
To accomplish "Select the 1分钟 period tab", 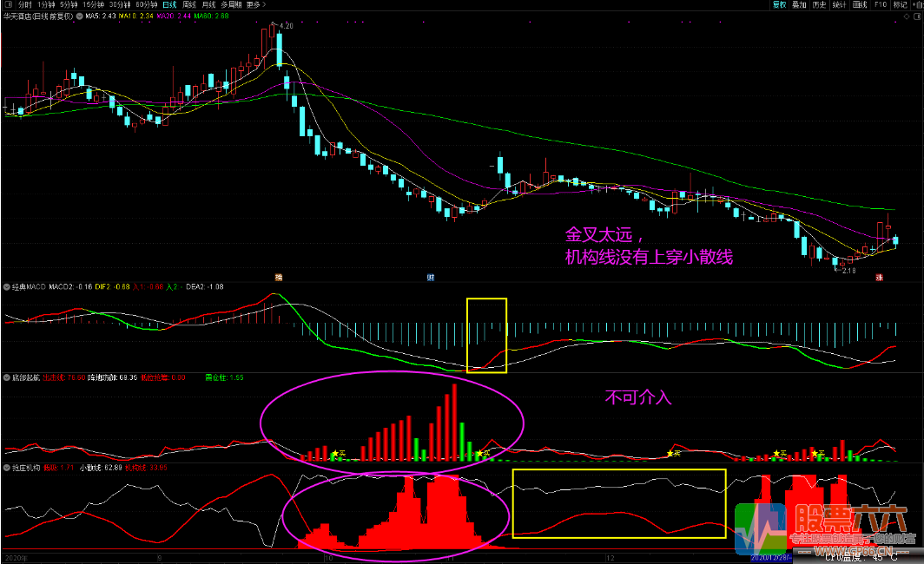I will point(46,4).
